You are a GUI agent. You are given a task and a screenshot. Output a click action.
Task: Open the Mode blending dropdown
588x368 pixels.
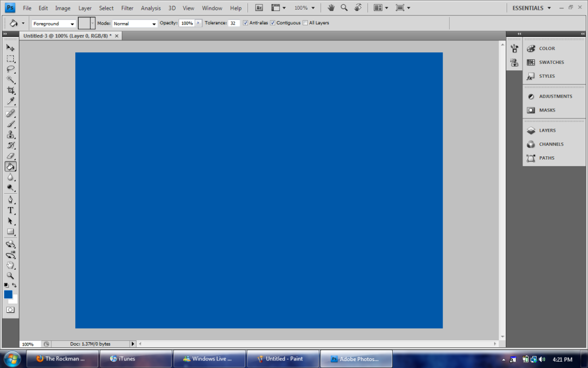[134, 24]
